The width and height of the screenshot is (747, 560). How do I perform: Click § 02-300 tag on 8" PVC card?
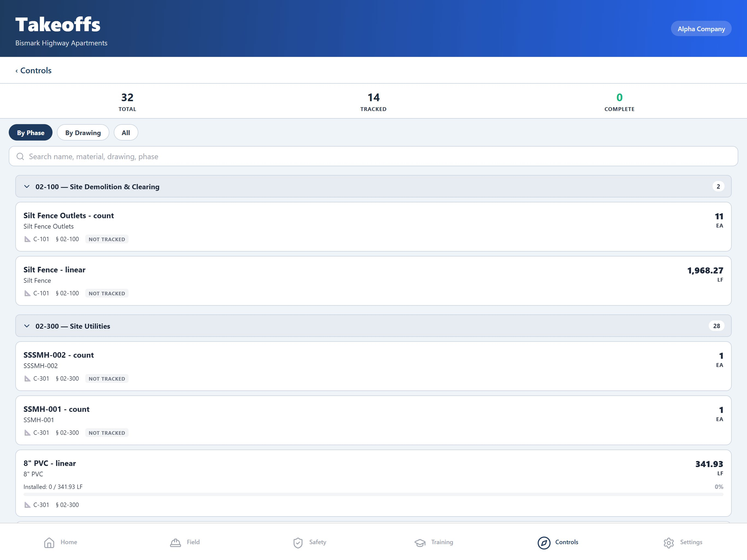67,505
